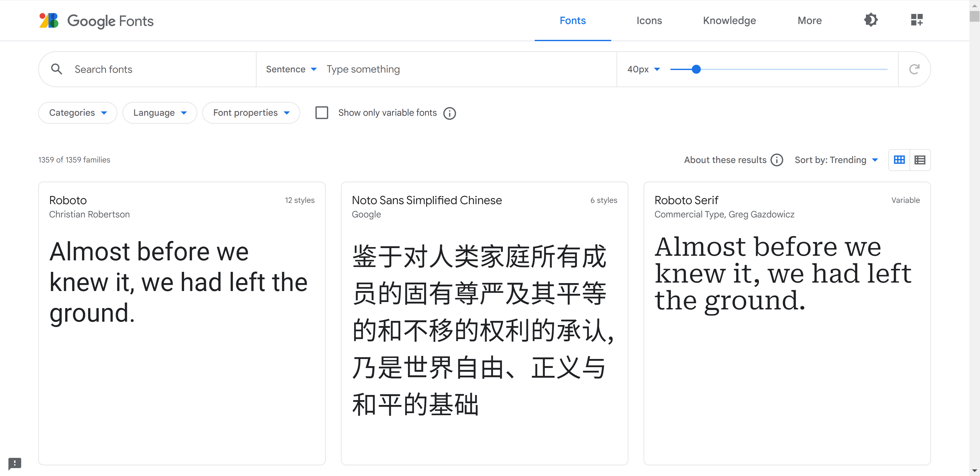Open the About these results info icon
This screenshot has height=476, width=980.
click(777, 160)
